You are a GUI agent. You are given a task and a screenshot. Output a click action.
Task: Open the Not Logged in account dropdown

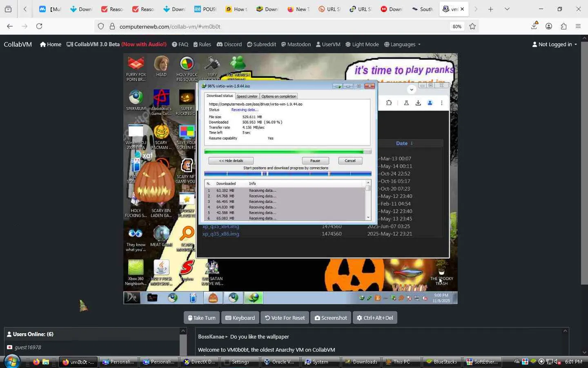555,44
